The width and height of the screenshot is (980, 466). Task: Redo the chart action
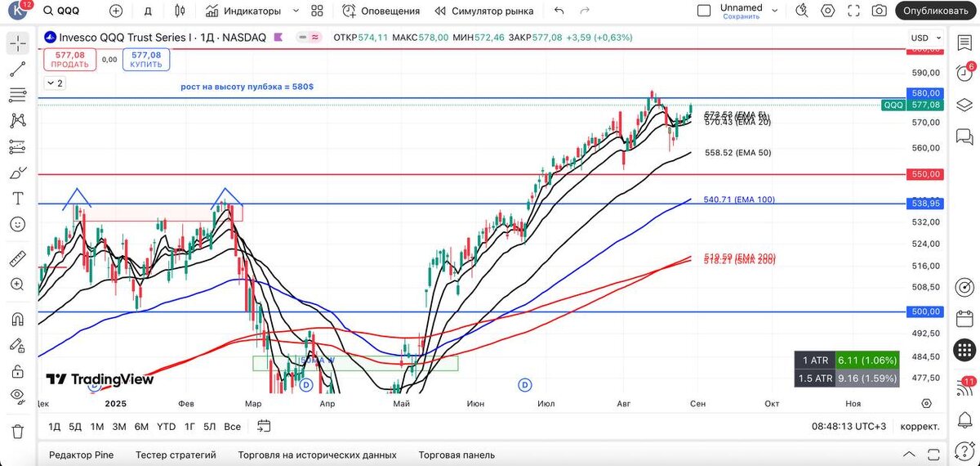[x=585, y=11]
